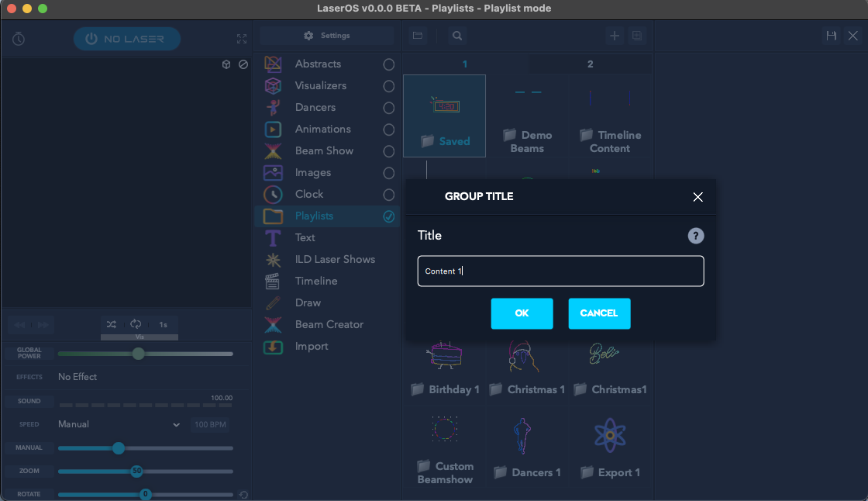868x501 pixels.
Task: Click the help question mark icon
Action: pos(696,236)
